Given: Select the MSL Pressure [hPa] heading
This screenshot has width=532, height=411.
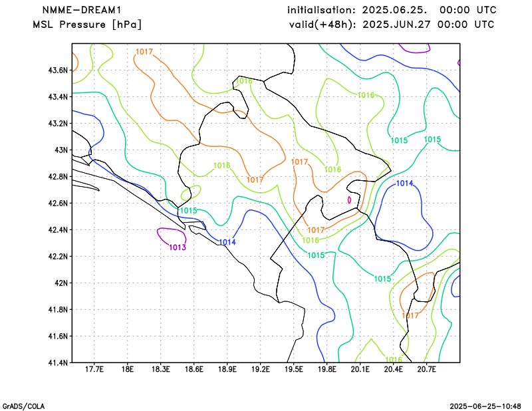Looking at the screenshot, I should [87, 25].
